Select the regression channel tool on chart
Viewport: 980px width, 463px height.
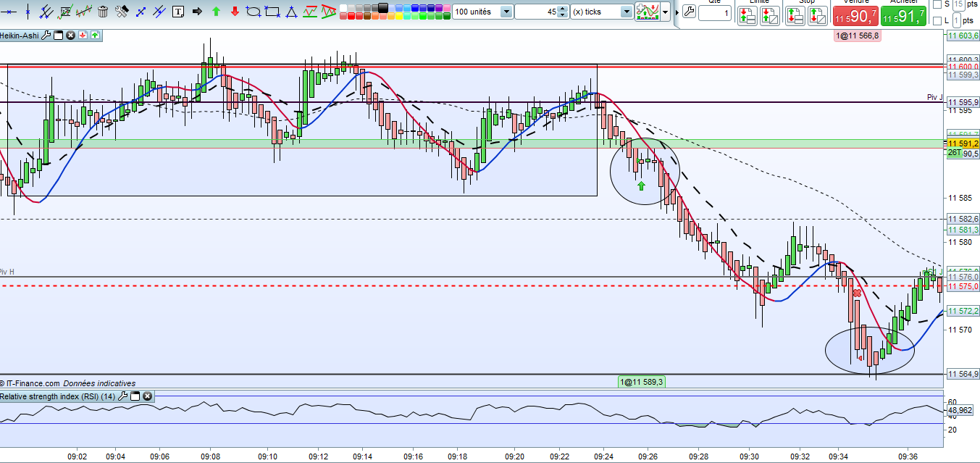click(83, 12)
